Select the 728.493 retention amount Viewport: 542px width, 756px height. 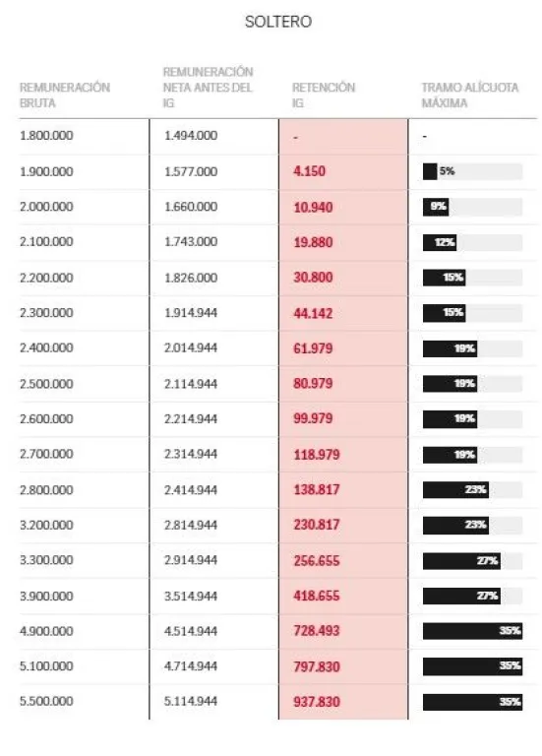tap(317, 631)
